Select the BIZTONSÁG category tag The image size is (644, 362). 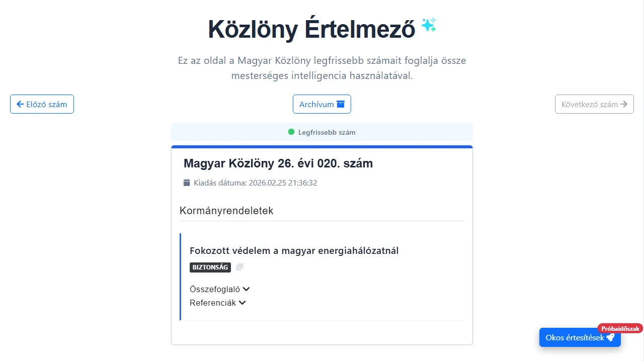[210, 267]
